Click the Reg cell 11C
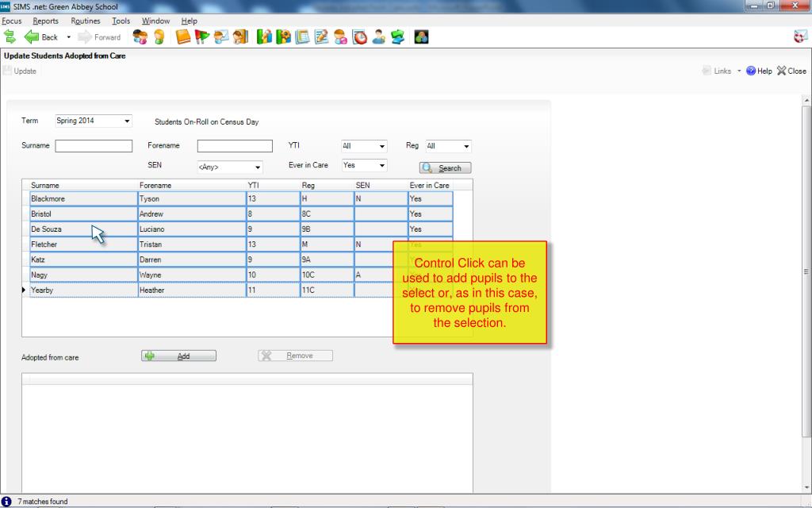 (327, 291)
